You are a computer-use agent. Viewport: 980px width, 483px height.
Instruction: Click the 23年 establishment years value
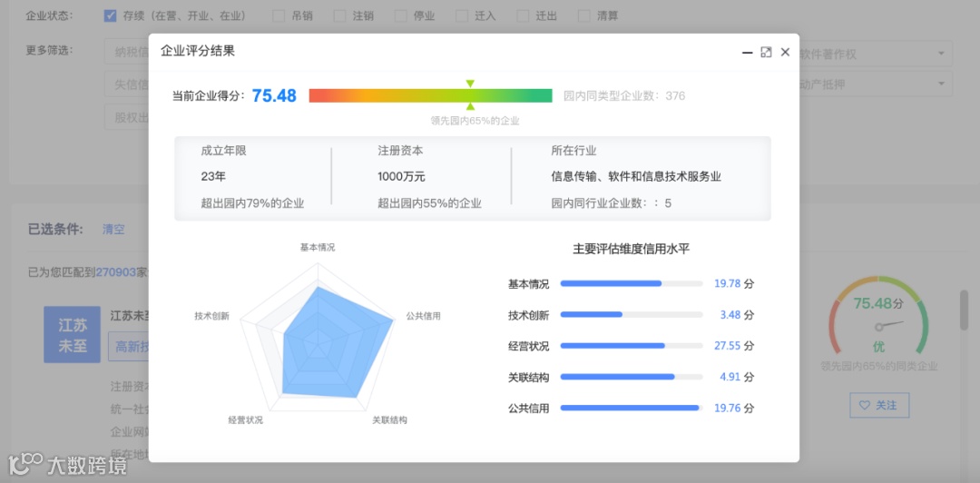click(x=213, y=176)
